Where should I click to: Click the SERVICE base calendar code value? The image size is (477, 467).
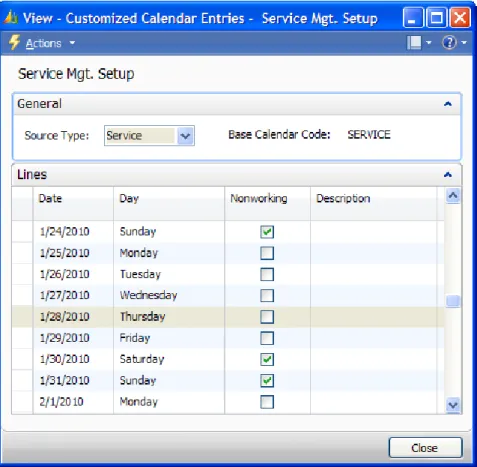tap(369, 135)
